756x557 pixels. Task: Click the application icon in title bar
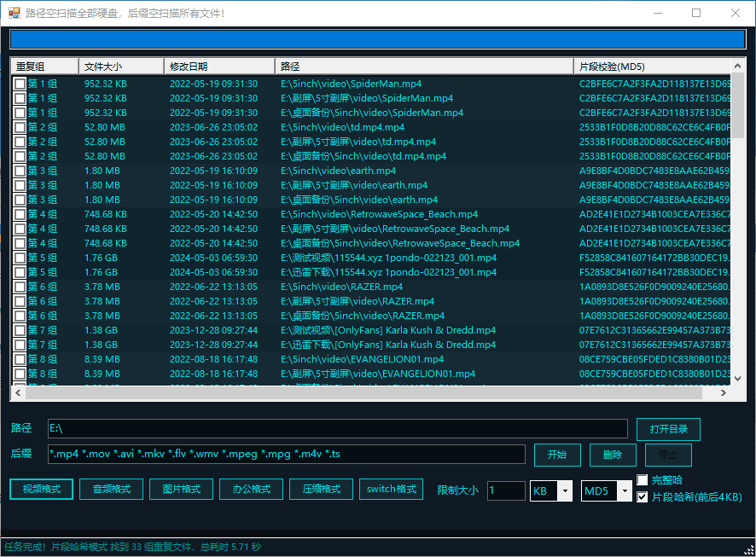[14, 13]
